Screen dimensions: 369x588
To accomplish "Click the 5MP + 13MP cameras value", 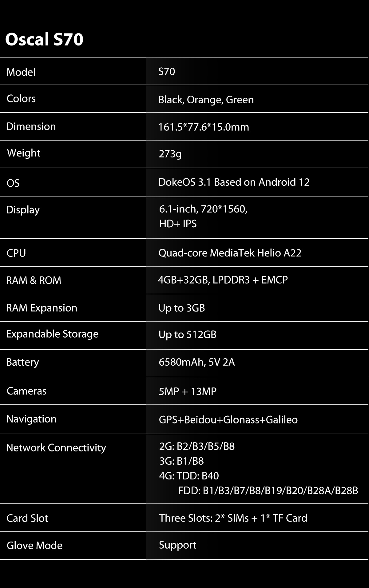I will tap(188, 391).
